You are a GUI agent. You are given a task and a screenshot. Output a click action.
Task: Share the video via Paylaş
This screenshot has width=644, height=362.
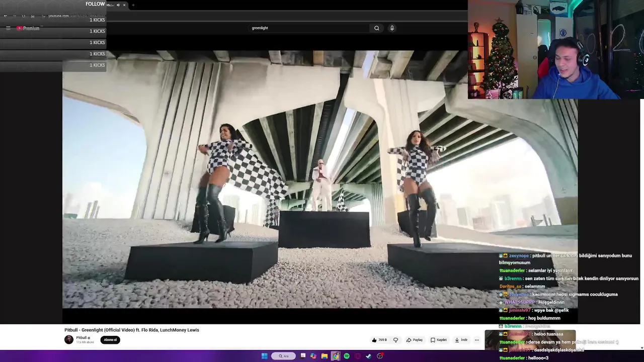coord(415,340)
